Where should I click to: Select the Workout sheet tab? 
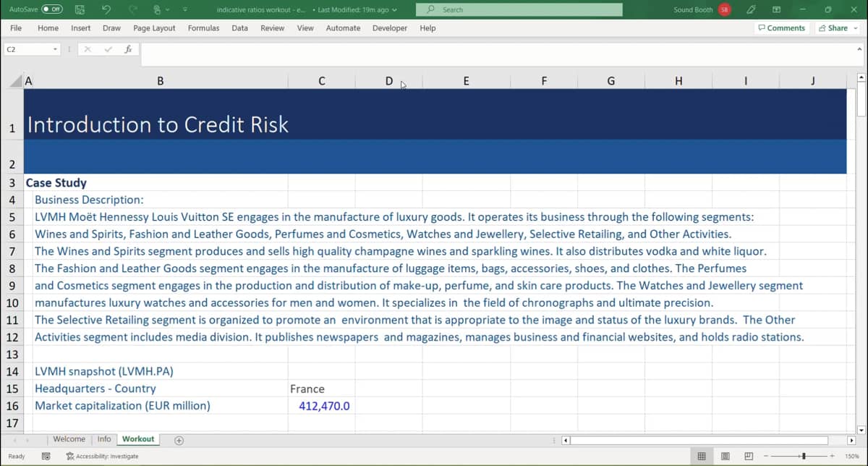[x=138, y=439]
